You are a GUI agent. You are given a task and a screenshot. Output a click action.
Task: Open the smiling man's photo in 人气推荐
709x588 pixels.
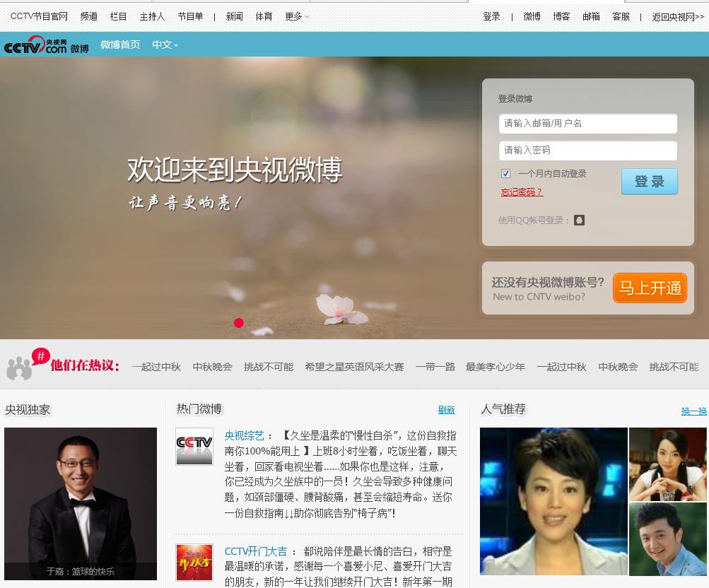667,539
